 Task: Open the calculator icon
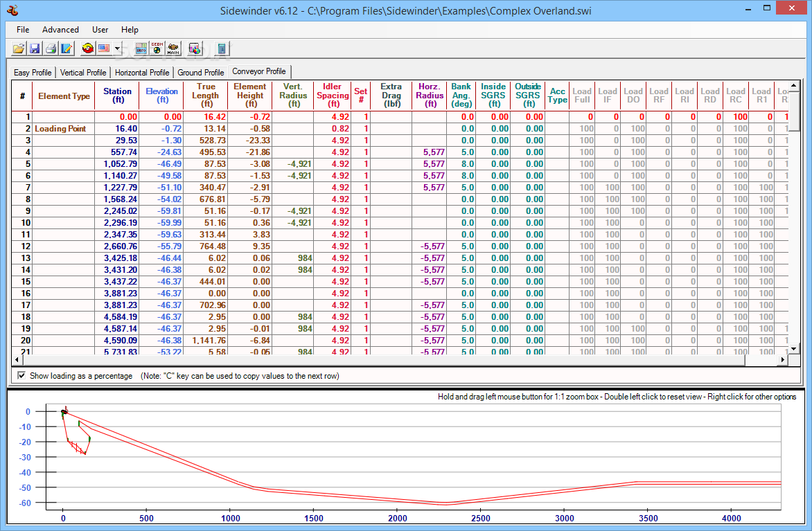(221, 48)
